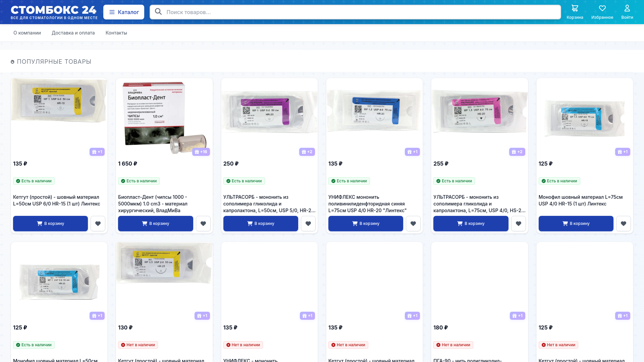This screenshot has height=362, width=644.
Task: Open Монофил шовный материал L=75см title
Action: 581,200
